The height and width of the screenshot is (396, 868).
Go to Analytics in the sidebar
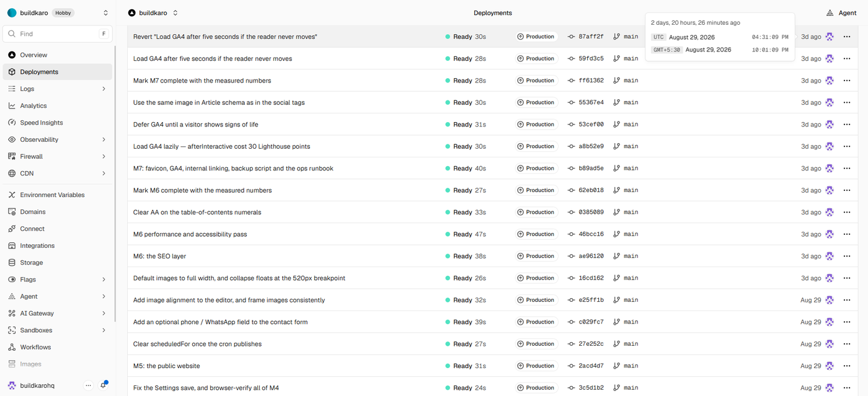[x=58, y=106]
